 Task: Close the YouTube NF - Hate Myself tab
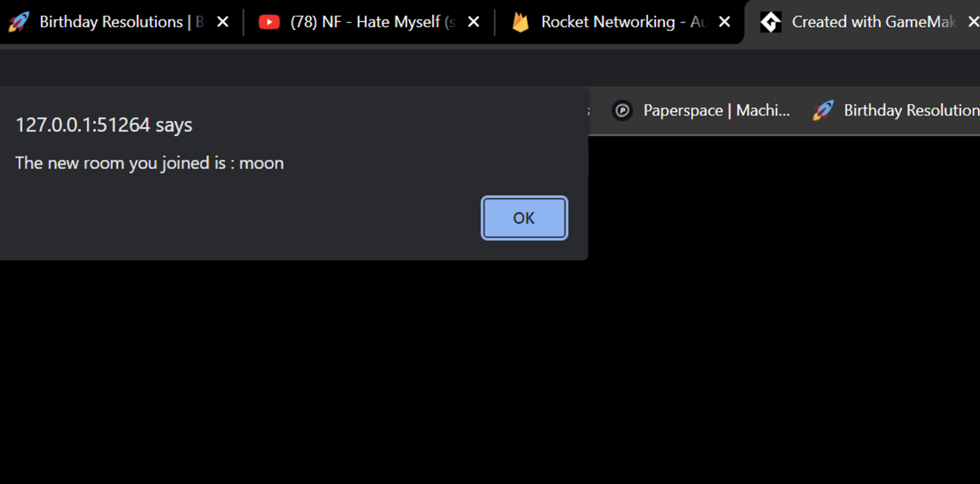click(474, 22)
